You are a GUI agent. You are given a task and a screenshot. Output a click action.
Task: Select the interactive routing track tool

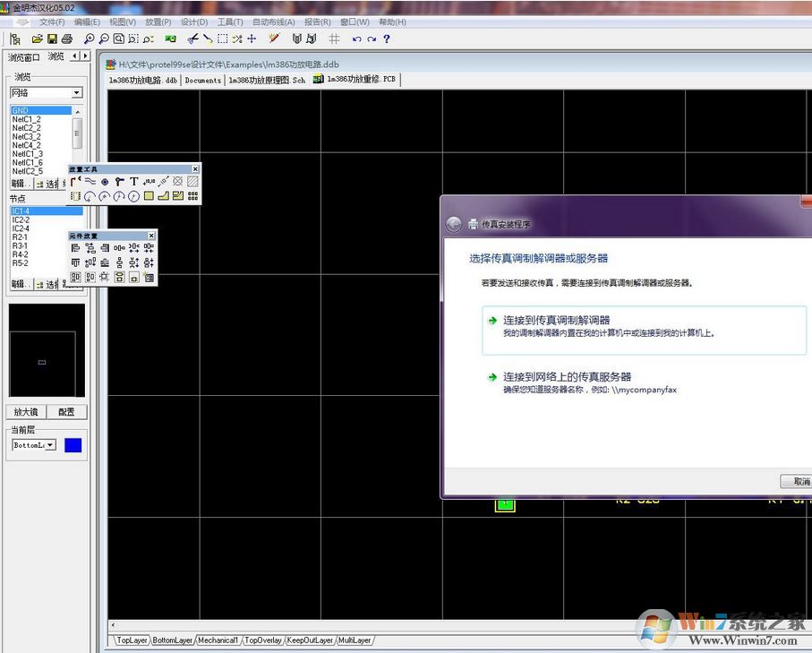pyautogui.click(x=76, y=182)
